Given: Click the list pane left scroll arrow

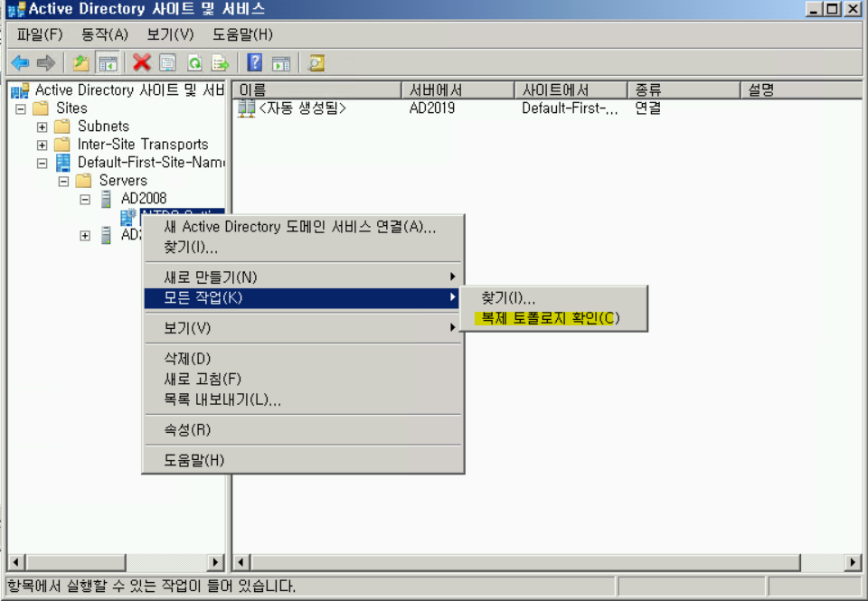Looking at the screenshot, I should click(241, 562).
